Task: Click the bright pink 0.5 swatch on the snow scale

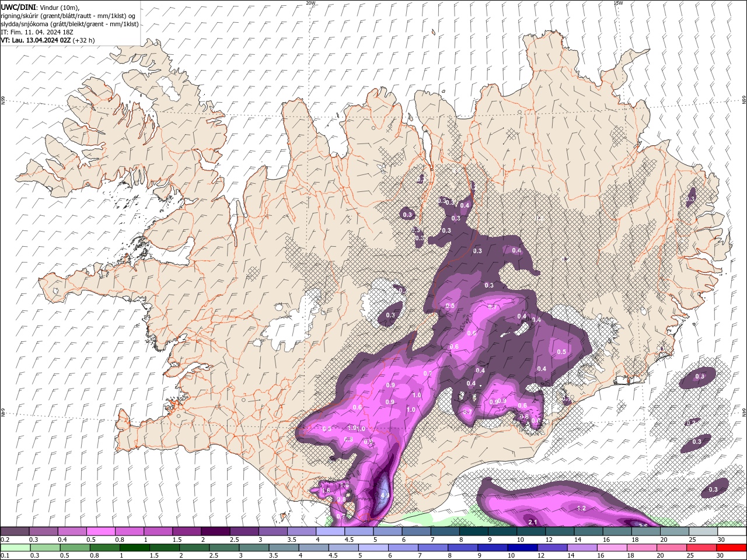Action: pos(100,531)
